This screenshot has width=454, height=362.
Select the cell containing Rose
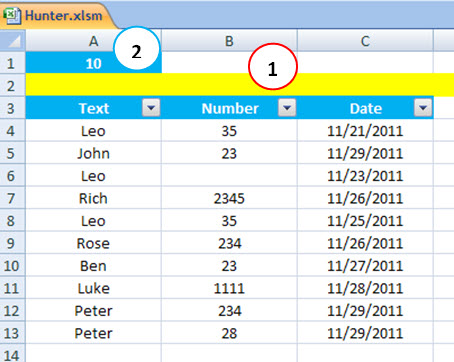pyautogui.click(x=94, y=243)
